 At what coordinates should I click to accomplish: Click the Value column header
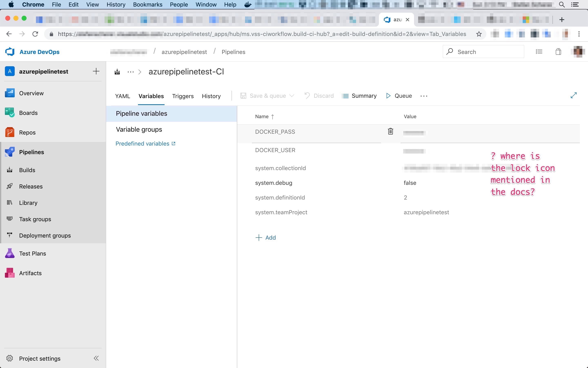click(410, 117)
